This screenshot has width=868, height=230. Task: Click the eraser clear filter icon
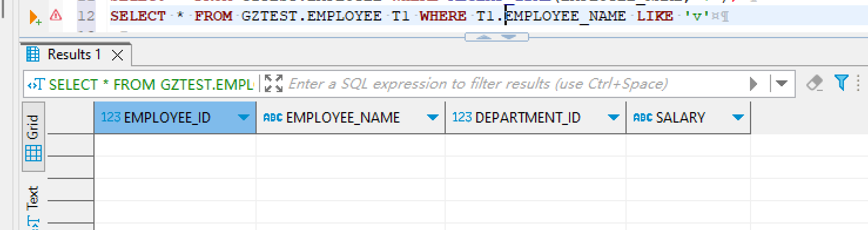tap(815, 83)
